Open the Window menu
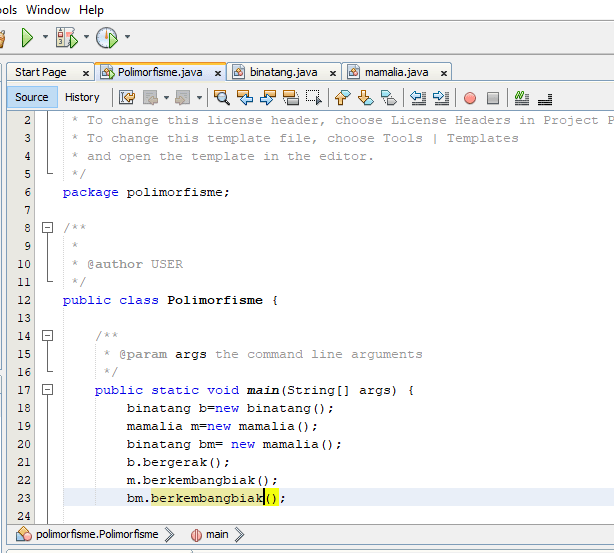The width and height of the screenshot is (614, 553). point(48,10)
